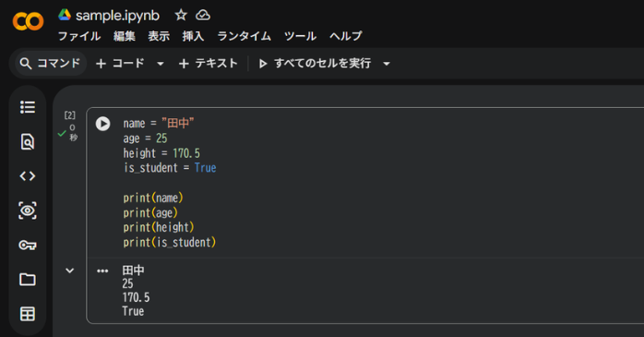This screenshot has height=337, width=644.
Task: Click the code line is_student = True
Action: pyautogui.click(x=170, y=168)
